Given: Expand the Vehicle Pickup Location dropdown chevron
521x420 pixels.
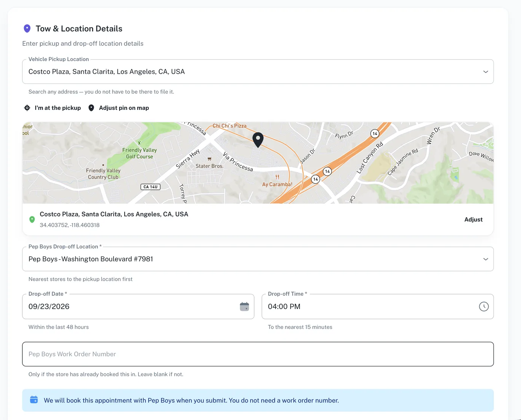Looking at the screenshot, I should (x=486, y=72).
